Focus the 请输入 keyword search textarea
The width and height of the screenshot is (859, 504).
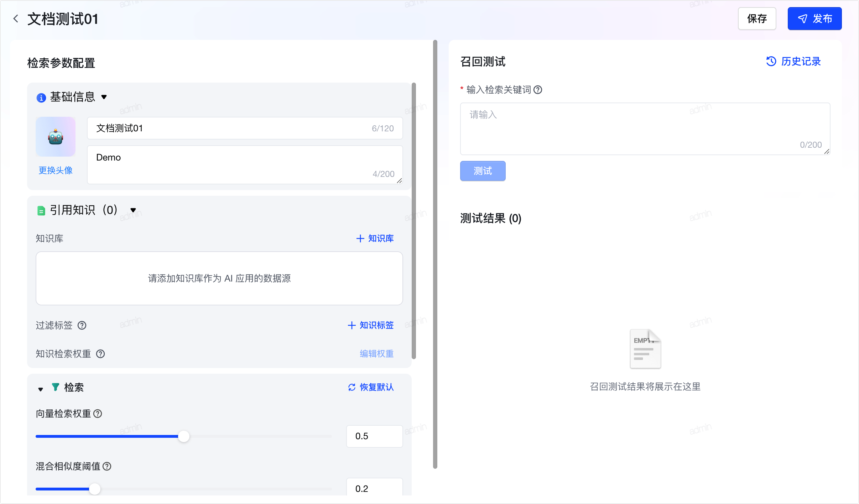[x=645, y=129]
